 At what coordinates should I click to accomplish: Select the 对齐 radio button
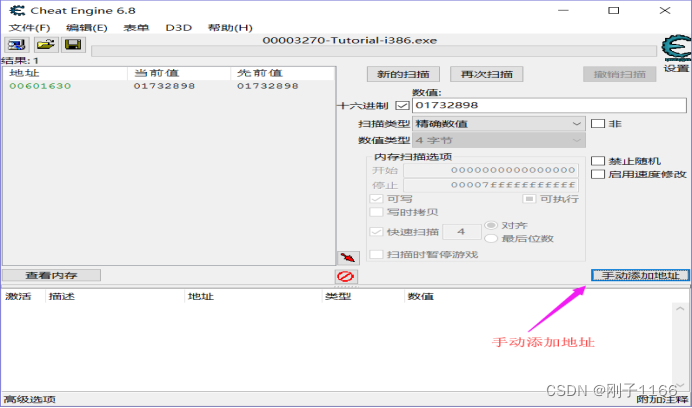point(491,225)
